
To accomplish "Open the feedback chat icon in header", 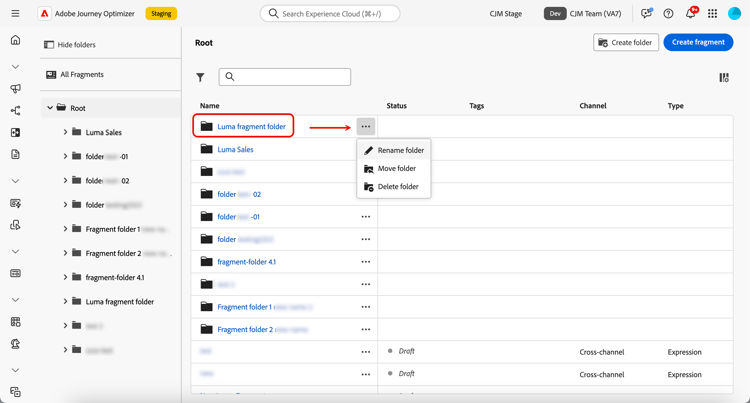I will pos(646,13).
